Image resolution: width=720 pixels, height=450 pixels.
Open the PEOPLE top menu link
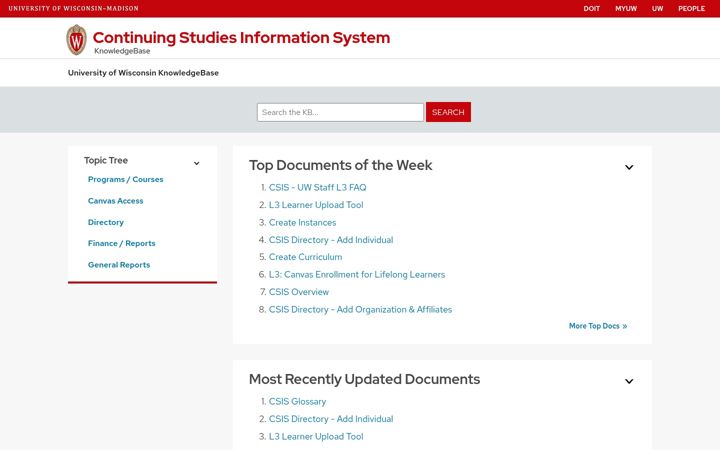pyautogui.click(x=692, y=8)
